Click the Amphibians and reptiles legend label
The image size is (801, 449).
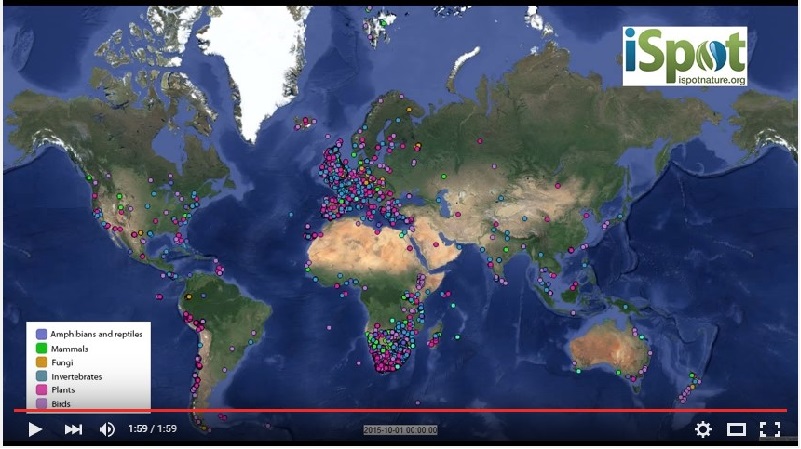97,334
